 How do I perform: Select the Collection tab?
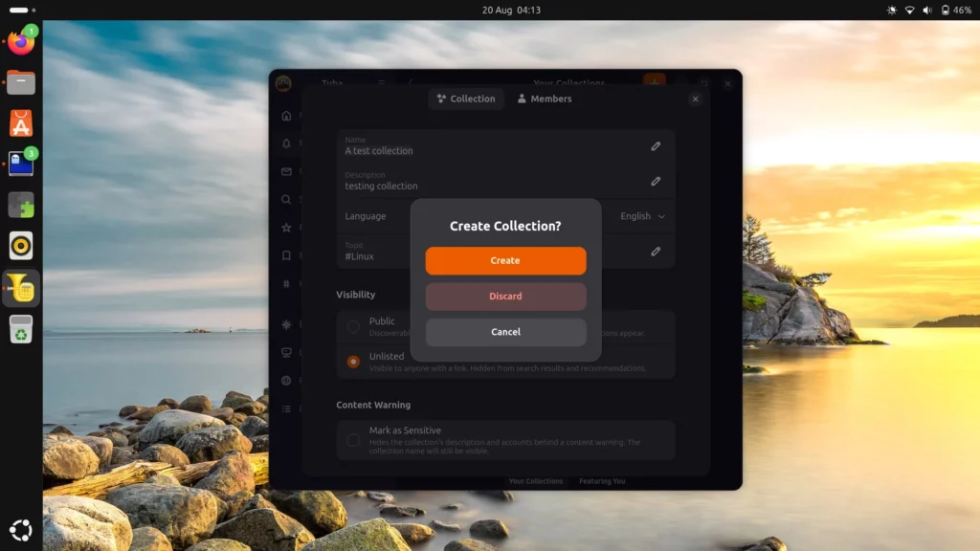(x=466, y=99)
